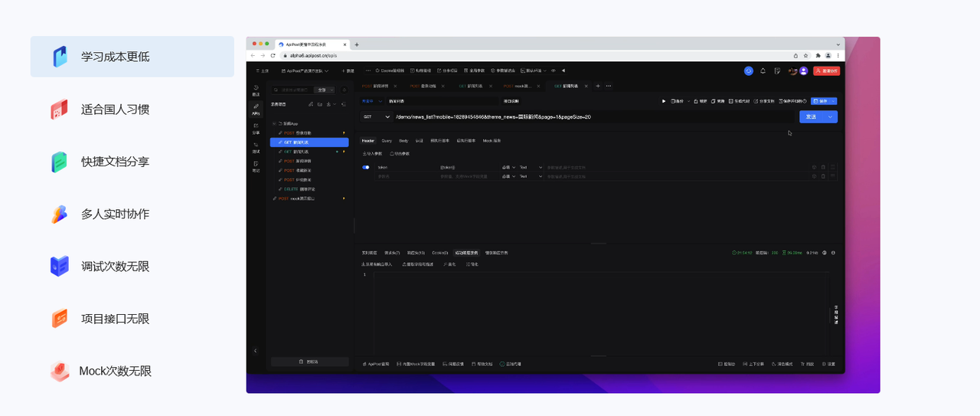This screenshot has width=980, height=416.
Task: Open the Cookie response tab
Action: pos(439,253)
